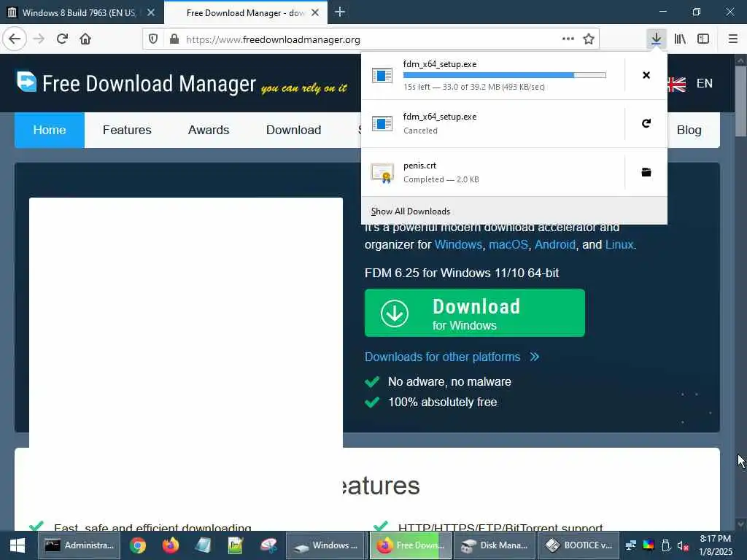Go back using the browser back arrow
Image resolution: width=747 pixels, height=560 pixels.
click(15, 39)
